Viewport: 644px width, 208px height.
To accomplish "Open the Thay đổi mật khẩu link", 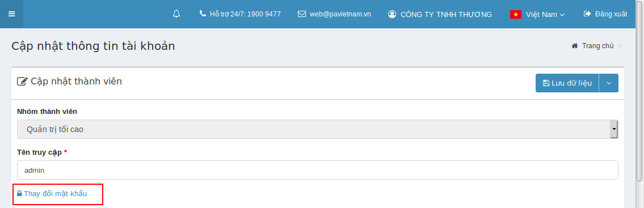I will 56,194.
